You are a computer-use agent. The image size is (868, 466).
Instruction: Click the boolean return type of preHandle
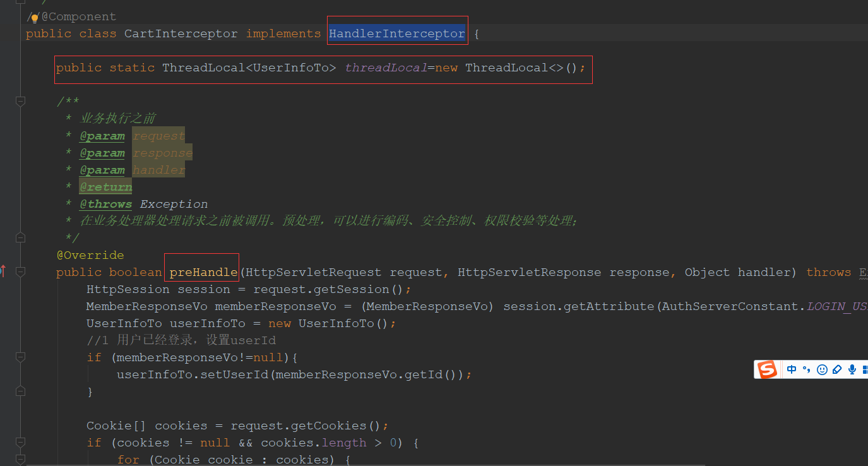136,272
